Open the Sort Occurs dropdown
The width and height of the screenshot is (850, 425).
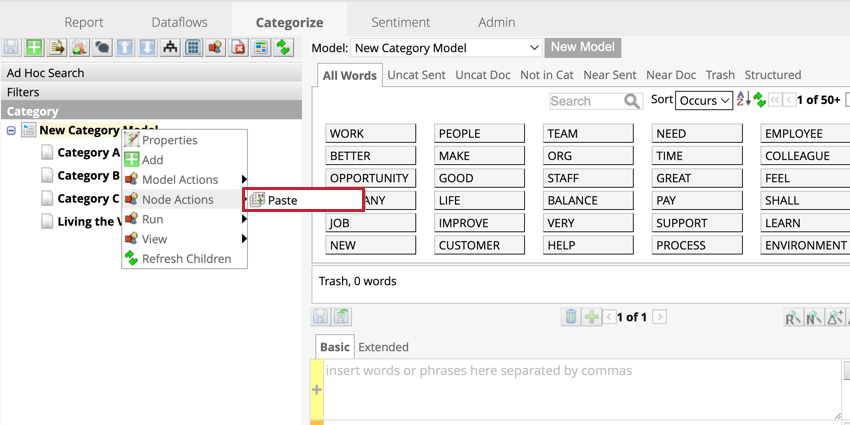pos(704,101)
